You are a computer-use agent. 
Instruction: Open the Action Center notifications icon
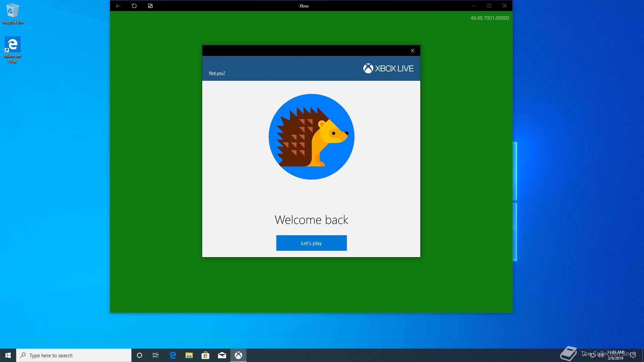tap(633, 355)
